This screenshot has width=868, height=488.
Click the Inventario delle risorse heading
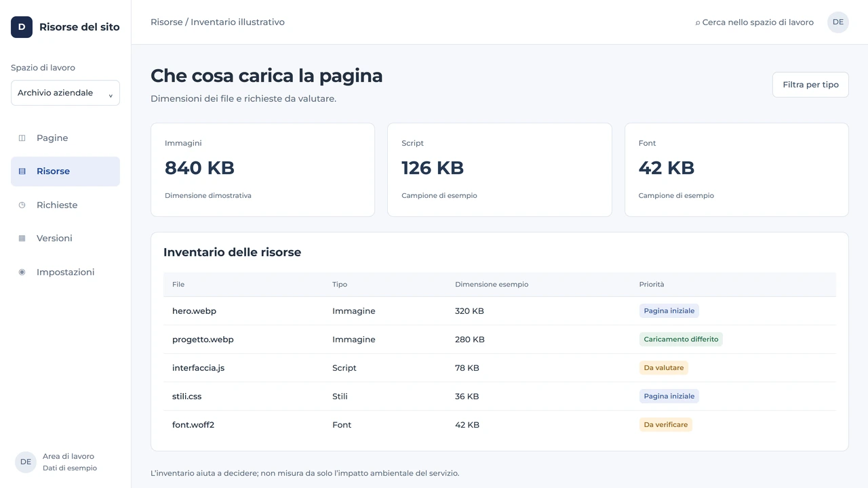pos(232,252)
